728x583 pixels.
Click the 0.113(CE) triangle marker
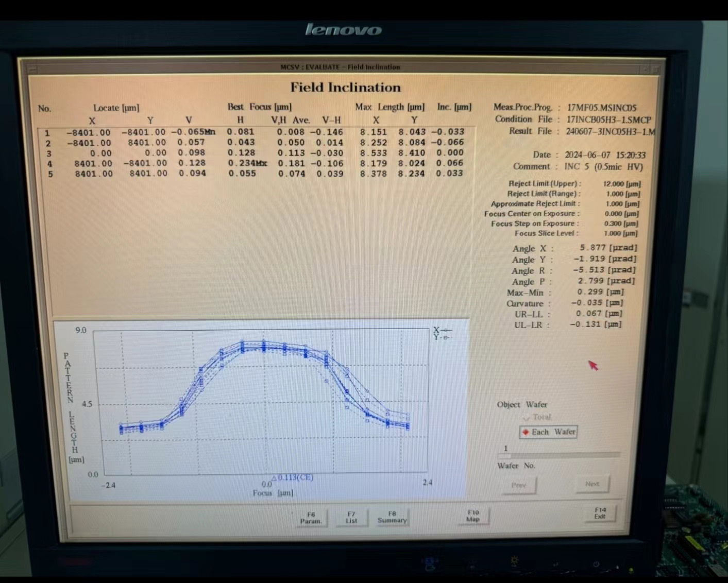(274, 478)
